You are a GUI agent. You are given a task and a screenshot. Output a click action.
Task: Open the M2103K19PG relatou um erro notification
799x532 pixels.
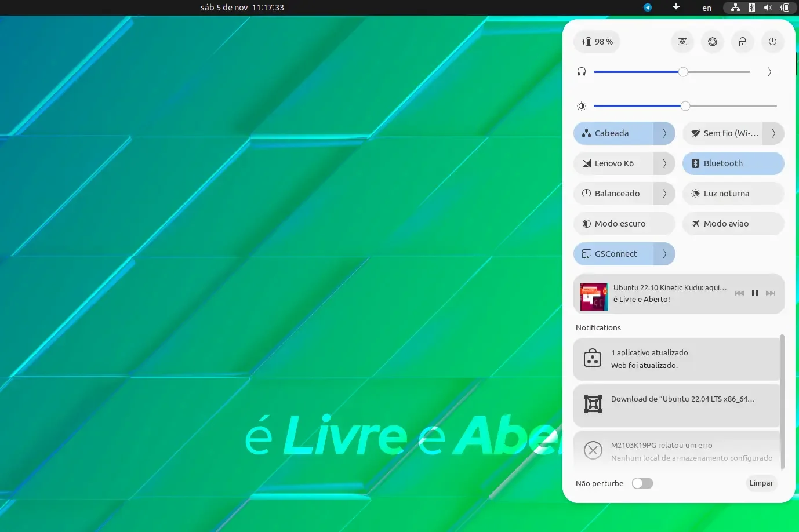677,451
